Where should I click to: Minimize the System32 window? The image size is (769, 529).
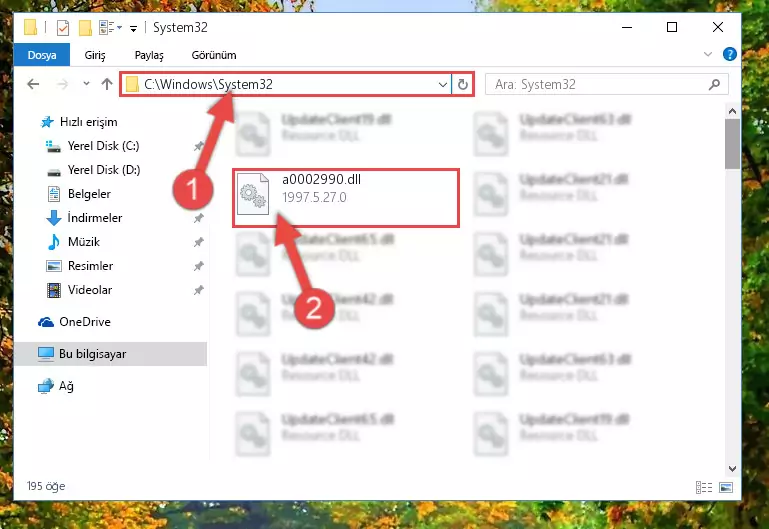coord(627,27)
